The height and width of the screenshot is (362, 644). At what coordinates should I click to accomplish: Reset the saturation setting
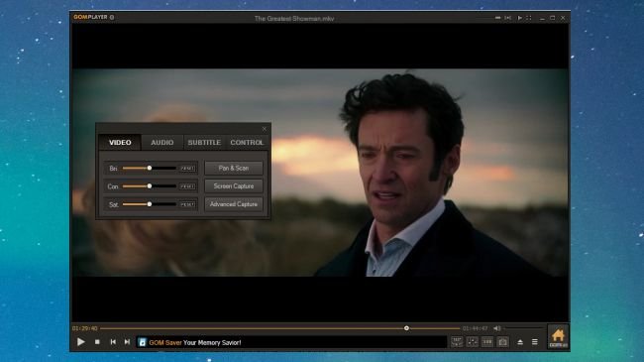tap(187, 204)
